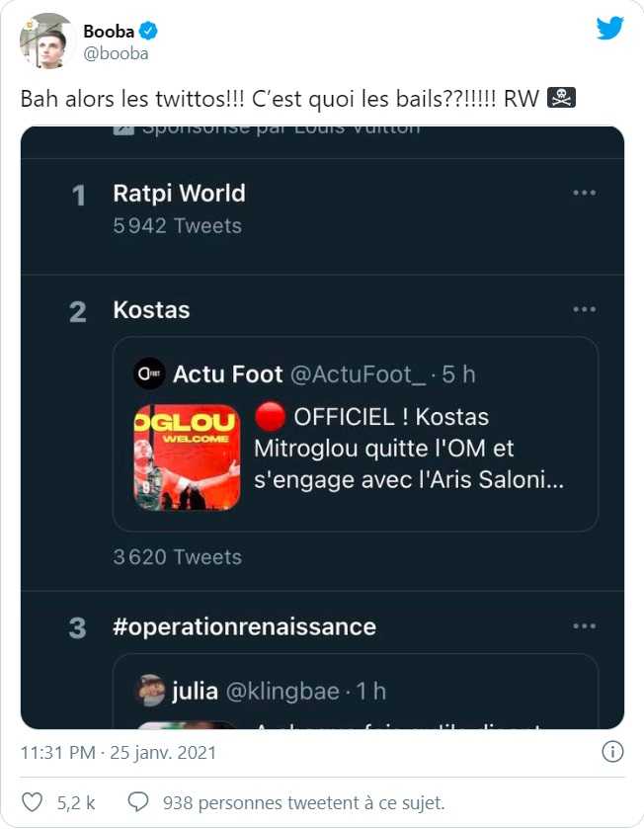Open the @booba handle link
The width and height of the screenshot is (644, 829).
tap(116, 53)
